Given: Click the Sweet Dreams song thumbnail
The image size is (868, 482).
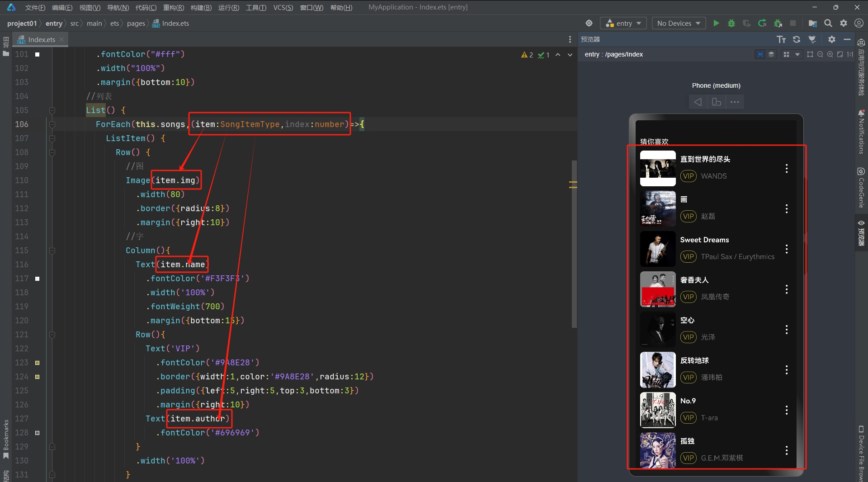Looking at the screenshot, I should click(658, 249).
